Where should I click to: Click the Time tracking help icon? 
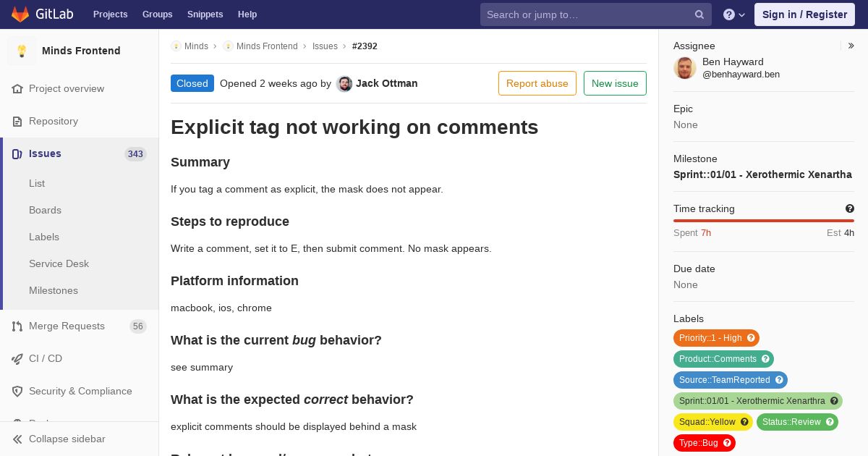(850, 208)
